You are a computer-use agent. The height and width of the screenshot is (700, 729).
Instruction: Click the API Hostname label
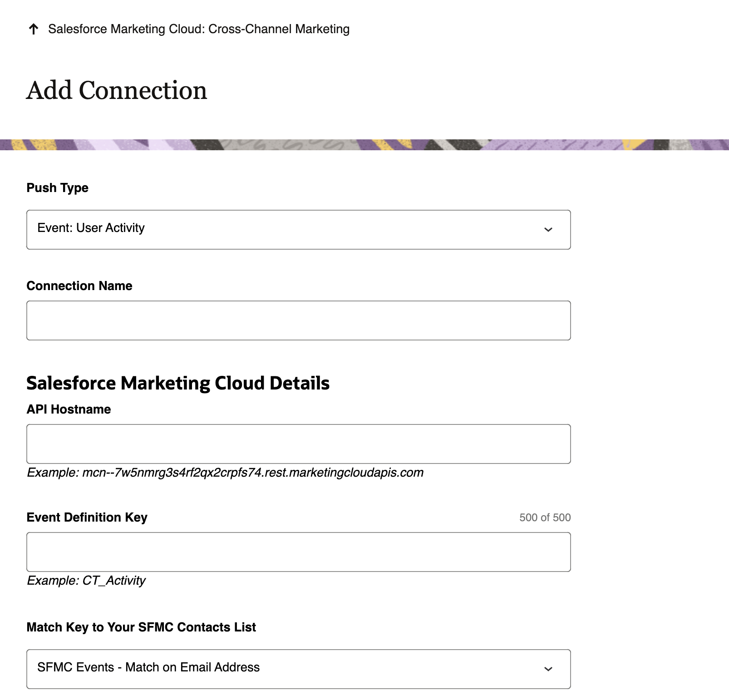point(69,409)
